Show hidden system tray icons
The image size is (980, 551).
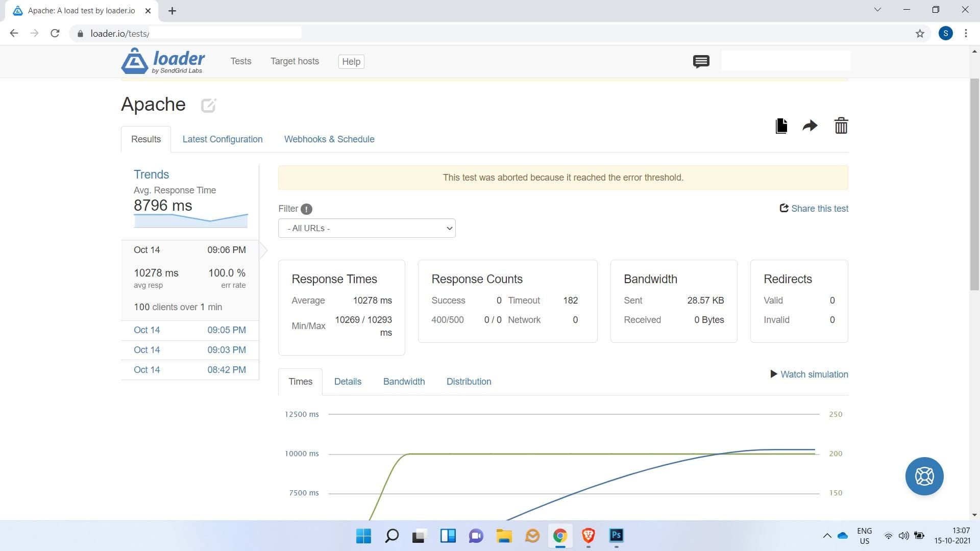(x=827, y=536)
